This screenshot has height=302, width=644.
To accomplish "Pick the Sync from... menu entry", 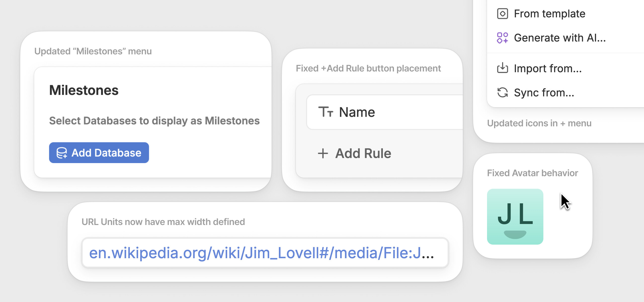I will (544, 93).
